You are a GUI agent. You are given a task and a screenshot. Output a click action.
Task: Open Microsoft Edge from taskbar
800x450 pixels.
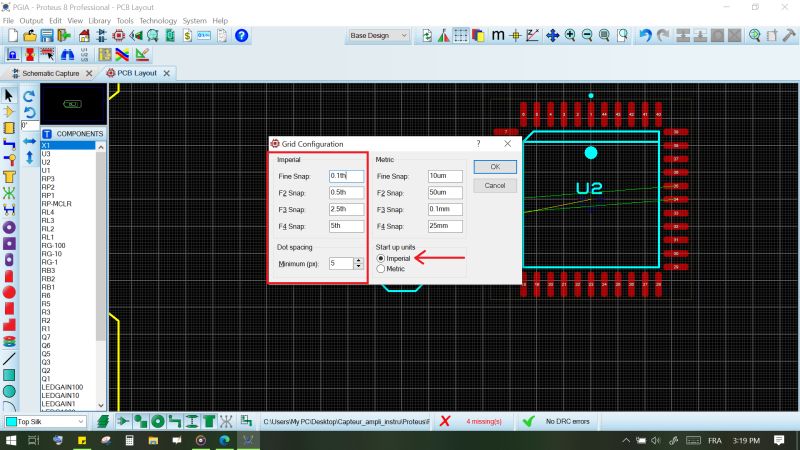click(x=224, y=440)
